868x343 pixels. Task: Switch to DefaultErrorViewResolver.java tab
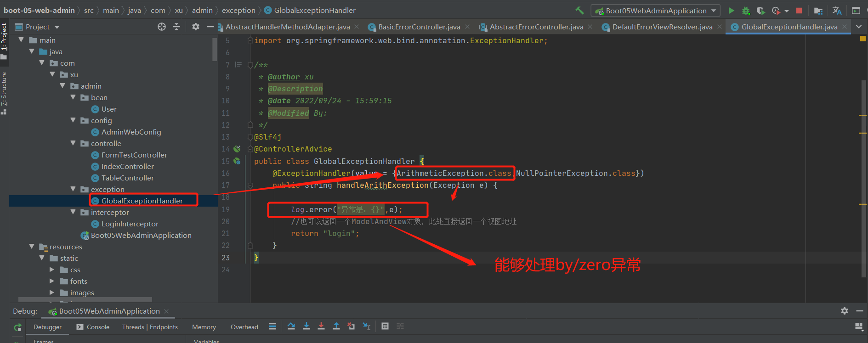[x=662, y=27]
